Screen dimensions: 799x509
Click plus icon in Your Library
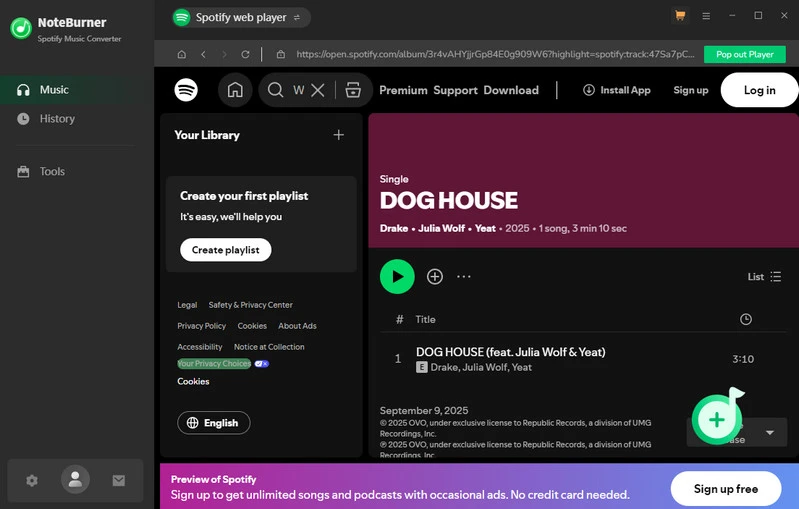pyautogui.click(x=338, y=135)
